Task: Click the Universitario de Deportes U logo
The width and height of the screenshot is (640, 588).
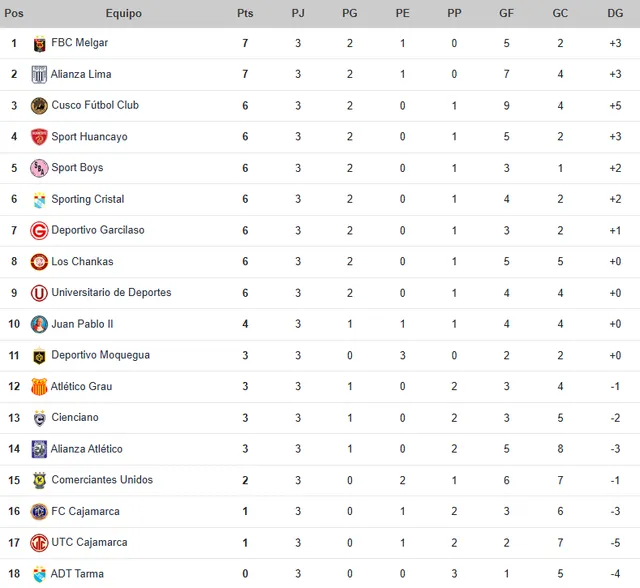Action: (x=39, y=293)
